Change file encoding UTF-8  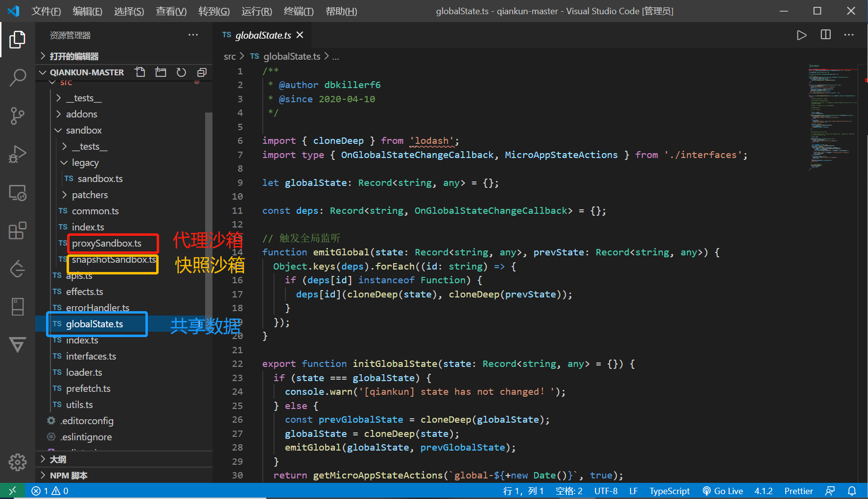point(606,491)
